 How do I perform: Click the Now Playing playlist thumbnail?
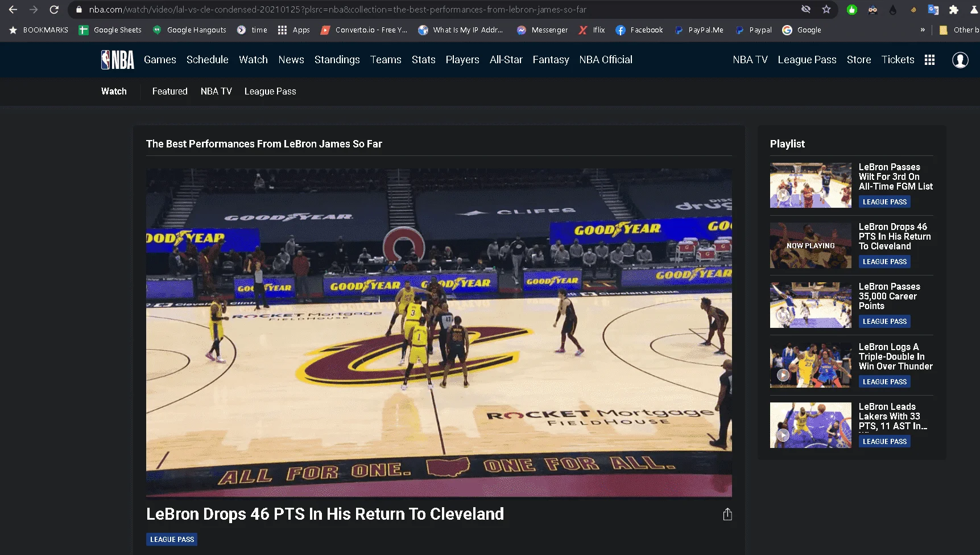coord(811,245)
